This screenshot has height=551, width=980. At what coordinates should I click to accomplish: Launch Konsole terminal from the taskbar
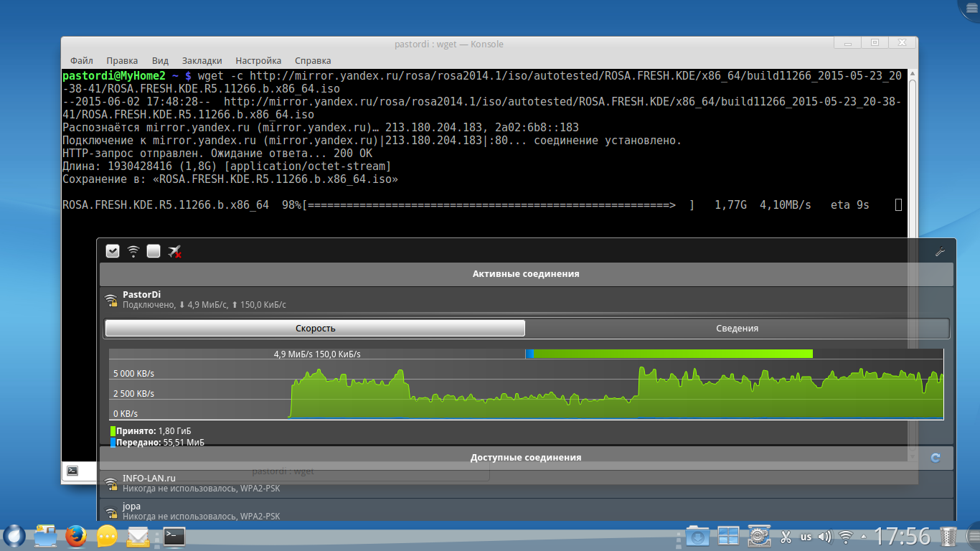point(174,536)
